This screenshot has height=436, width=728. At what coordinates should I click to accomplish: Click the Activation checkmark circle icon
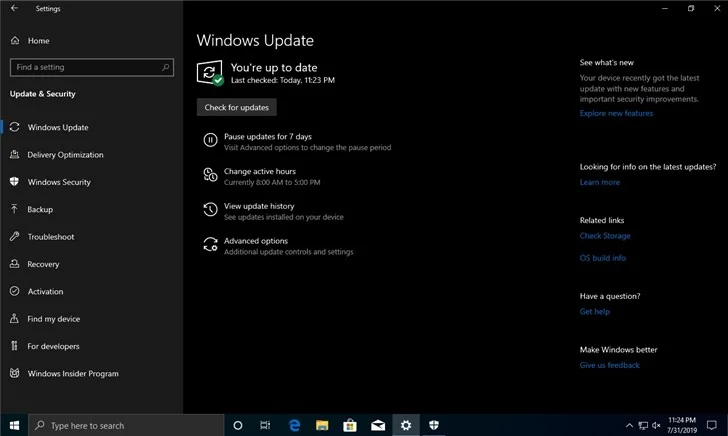click(14, 291)
